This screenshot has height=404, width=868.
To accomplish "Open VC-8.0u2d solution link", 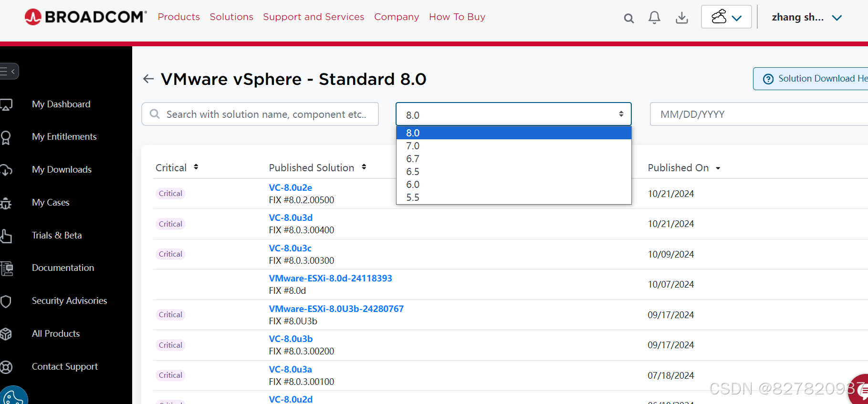I will click(291, 399).
